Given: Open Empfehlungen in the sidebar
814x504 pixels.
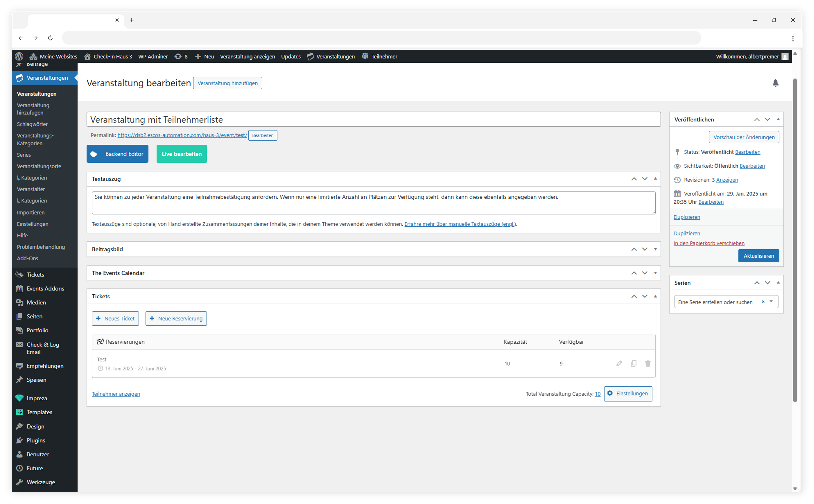Looking at the screenshot, I should click(x=45, y=366).
